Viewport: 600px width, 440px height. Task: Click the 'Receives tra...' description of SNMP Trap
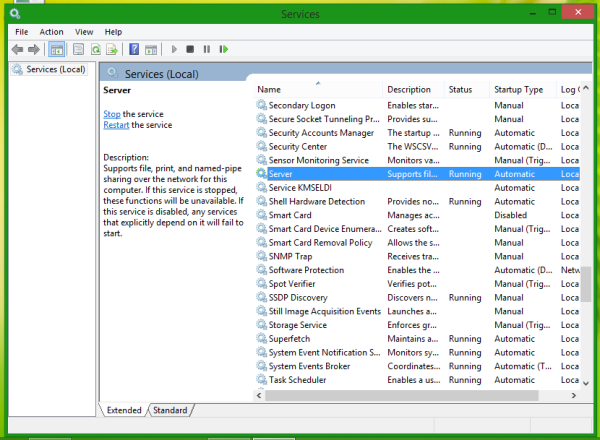(x=413, y=256)
